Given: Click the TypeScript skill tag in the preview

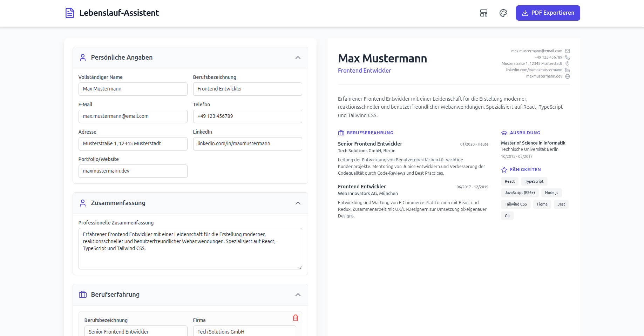Looking at the screenshot, I should point(534,181).
